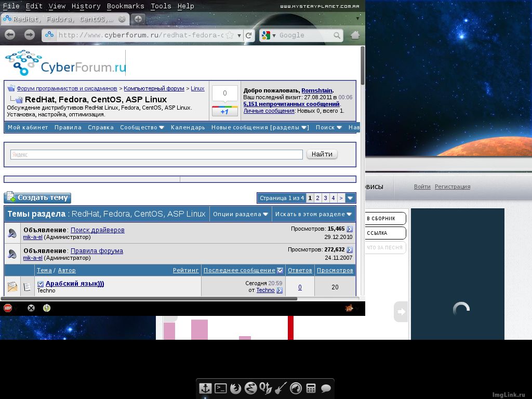
Task: Open Emacs from the dock
Action: (x=251, y=388)
